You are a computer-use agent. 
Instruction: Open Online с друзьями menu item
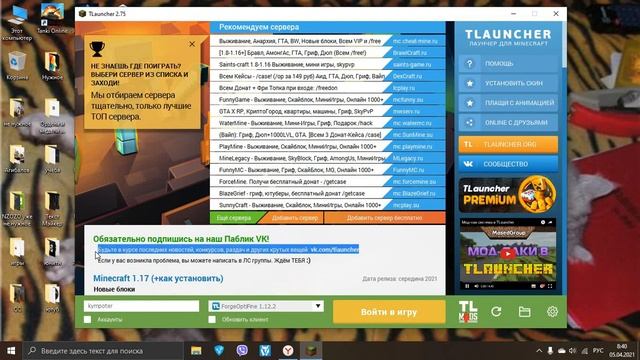pyautogui.click(x=508, y=122)
